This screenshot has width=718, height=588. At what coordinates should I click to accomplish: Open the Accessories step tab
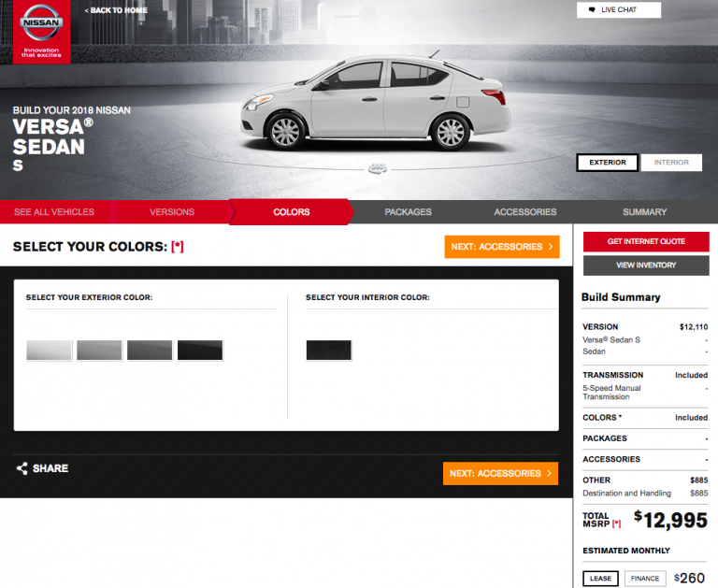pos(525,212)
